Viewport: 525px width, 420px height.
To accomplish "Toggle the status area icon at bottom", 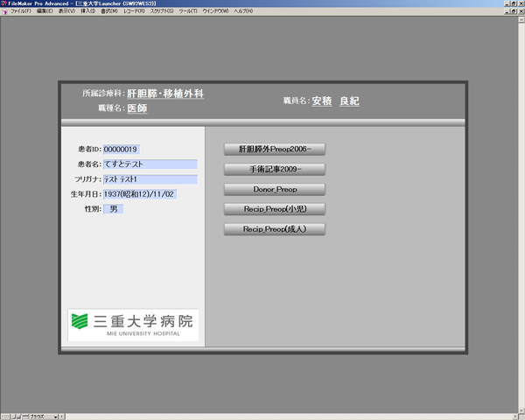I will point(25,416).
